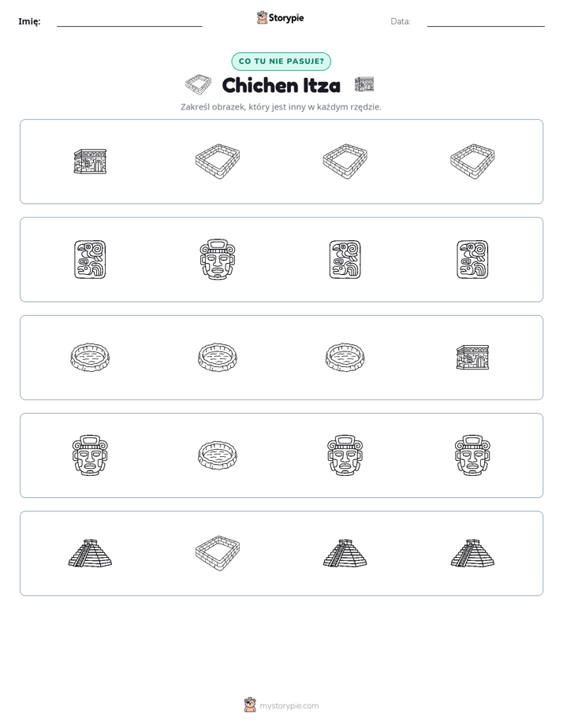The width and height of the screenshot is (563, 728).
Task: Click the temple building in row three
Action: click(472, 358)
